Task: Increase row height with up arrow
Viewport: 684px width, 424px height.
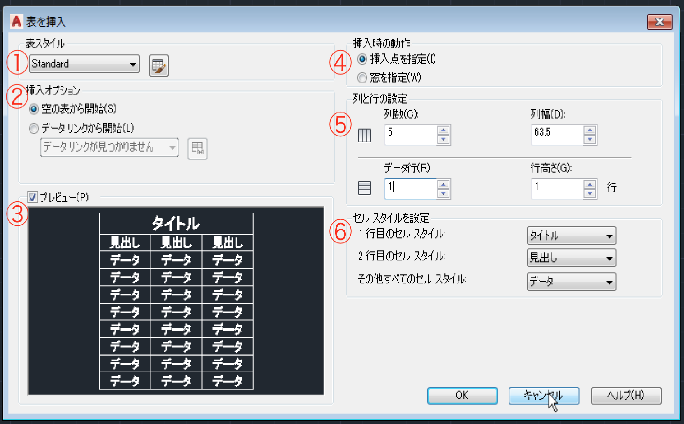Action: [590, 184]
